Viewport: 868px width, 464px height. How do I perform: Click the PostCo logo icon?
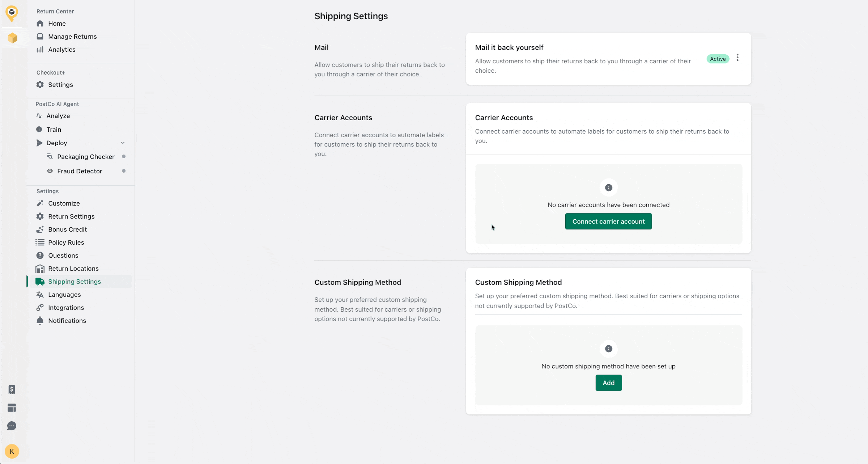click(12, 13)
